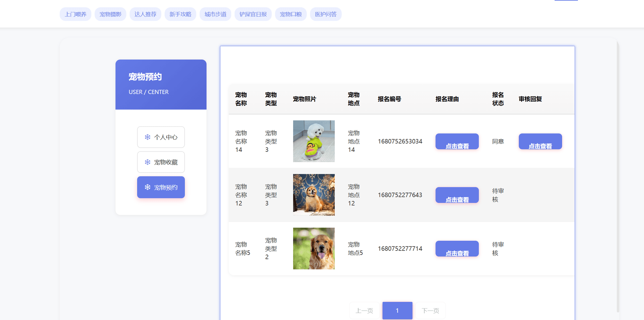The width and height of the screenshot is (644, 320).
Task: Browse the 宠物口粮 category
Action: tap(291, 14)
